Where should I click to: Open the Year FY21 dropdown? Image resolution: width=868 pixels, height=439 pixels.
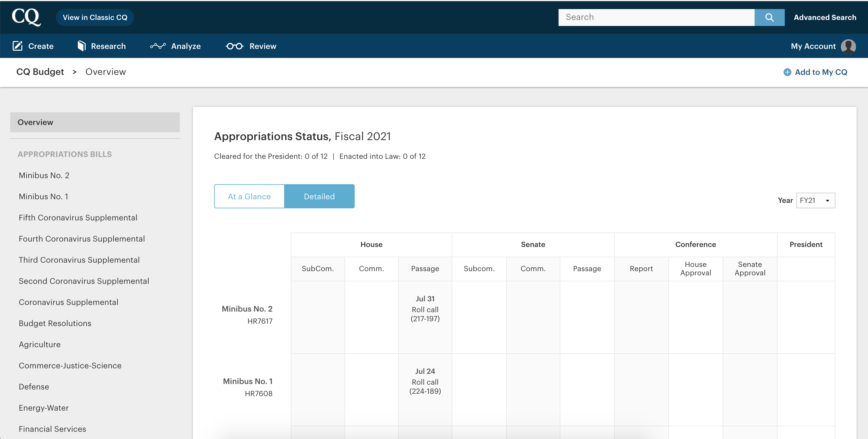816,200
